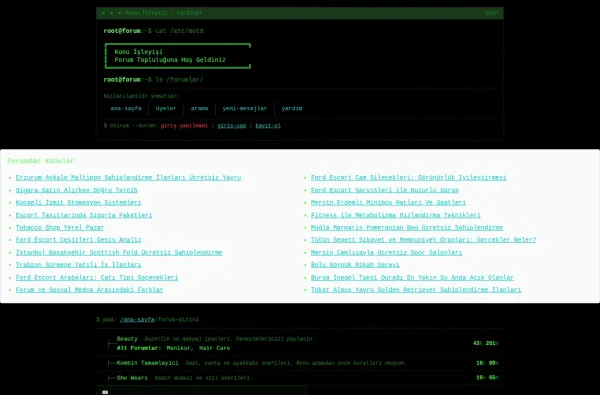Open the Mersin Erdemli Minibüs Hatları topic
This screenshot has width=600, height=395.
coord(388,202)
